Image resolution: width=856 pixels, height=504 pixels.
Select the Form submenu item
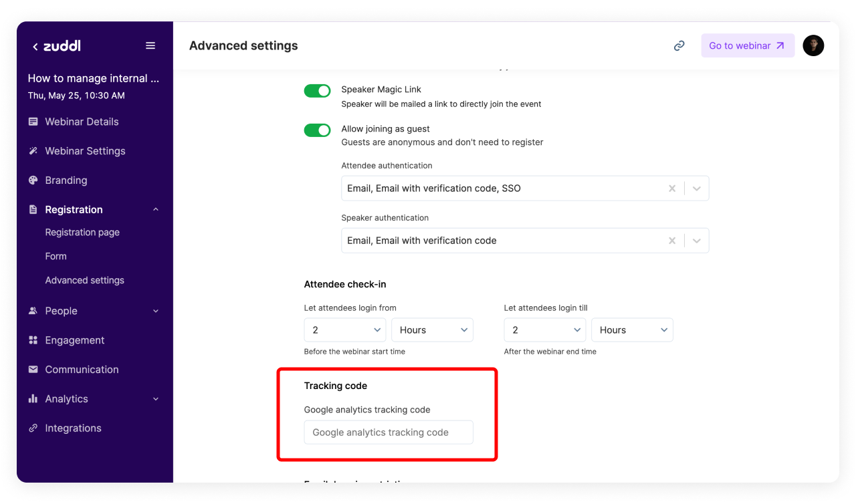tap(56, 256)
